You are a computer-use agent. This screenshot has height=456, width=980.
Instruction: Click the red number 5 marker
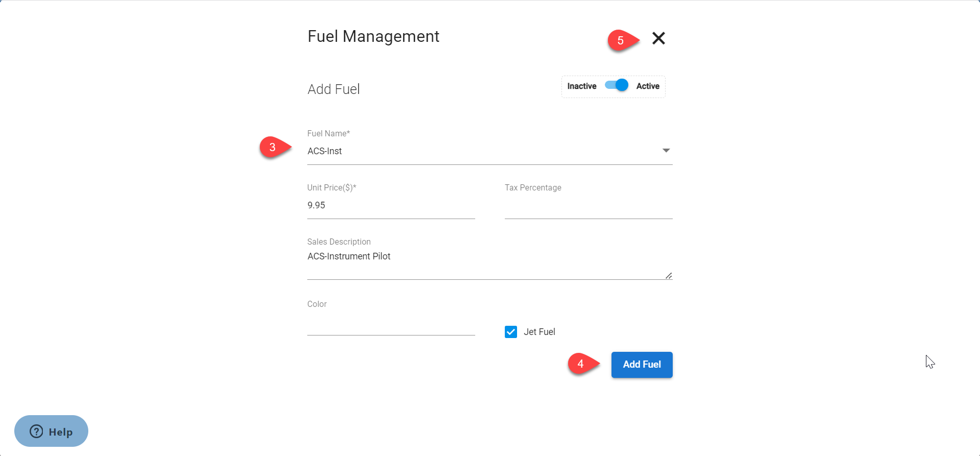(x=621, y=40)
